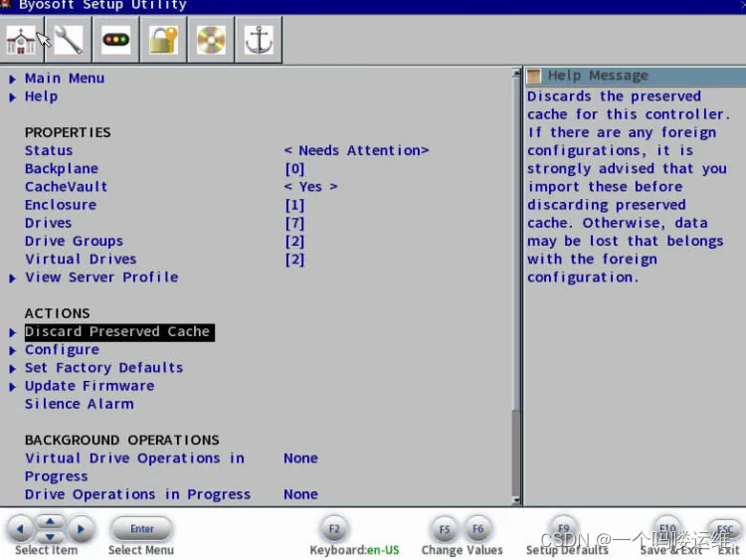Screen dimensions: 746x560
Task: Change the CacheVault Yes value
Action: (310, 187)
